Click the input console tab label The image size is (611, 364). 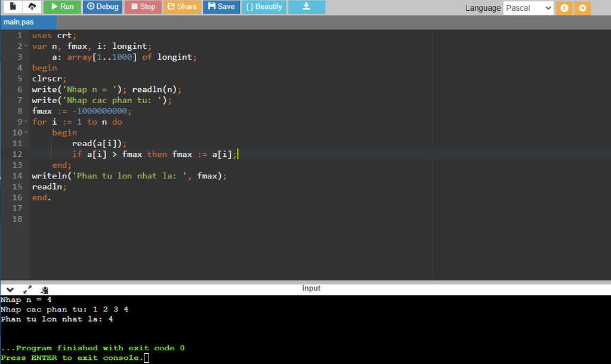click(311, 288)
